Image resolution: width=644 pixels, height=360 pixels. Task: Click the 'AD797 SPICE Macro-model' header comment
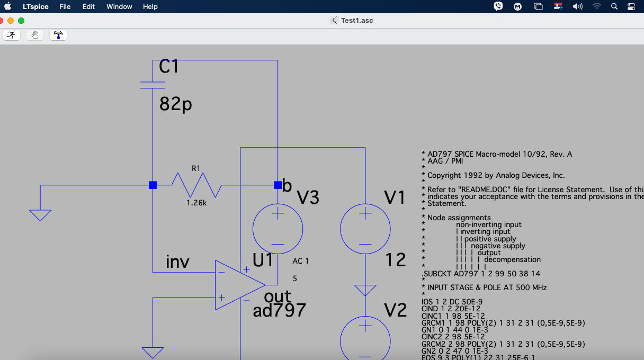497,154
